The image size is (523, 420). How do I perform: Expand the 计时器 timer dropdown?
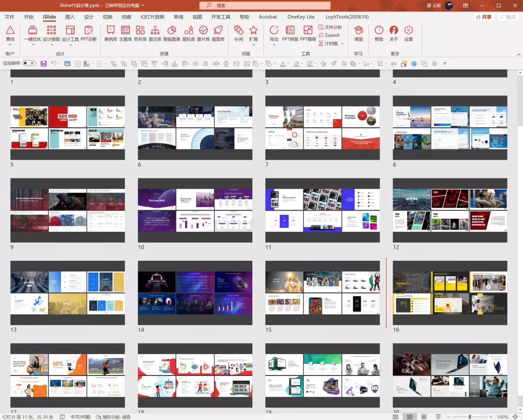pyautogui.click(x=342, y=44)
